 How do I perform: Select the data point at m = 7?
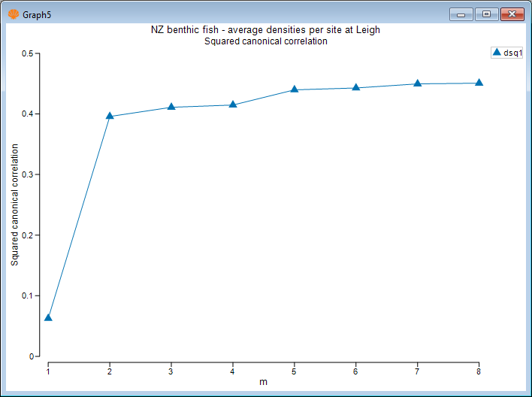tap(418, 83)
